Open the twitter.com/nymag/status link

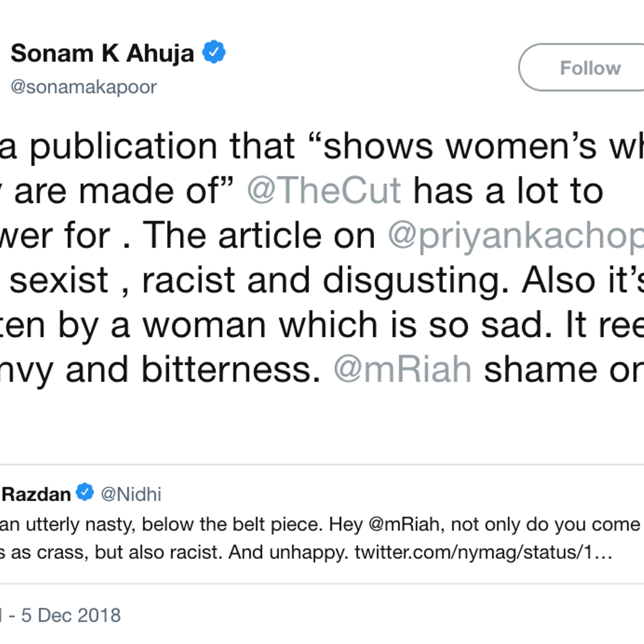[483, 552]
